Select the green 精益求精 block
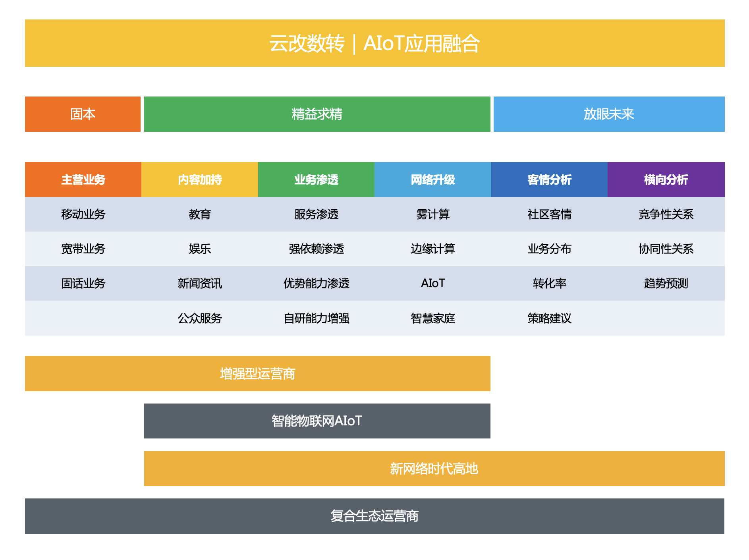The width and height of the screenshot is (749, 560). (317, 114)
